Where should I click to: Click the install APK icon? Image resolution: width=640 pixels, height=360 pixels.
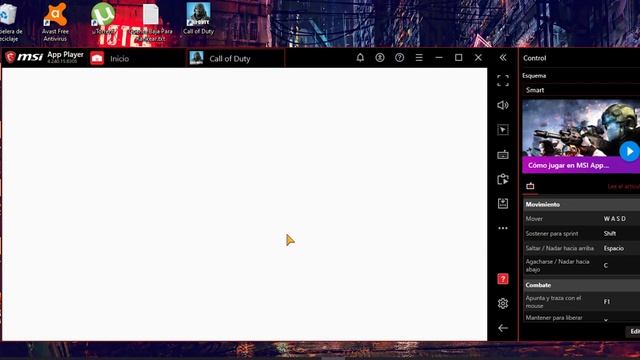[503, 203]
